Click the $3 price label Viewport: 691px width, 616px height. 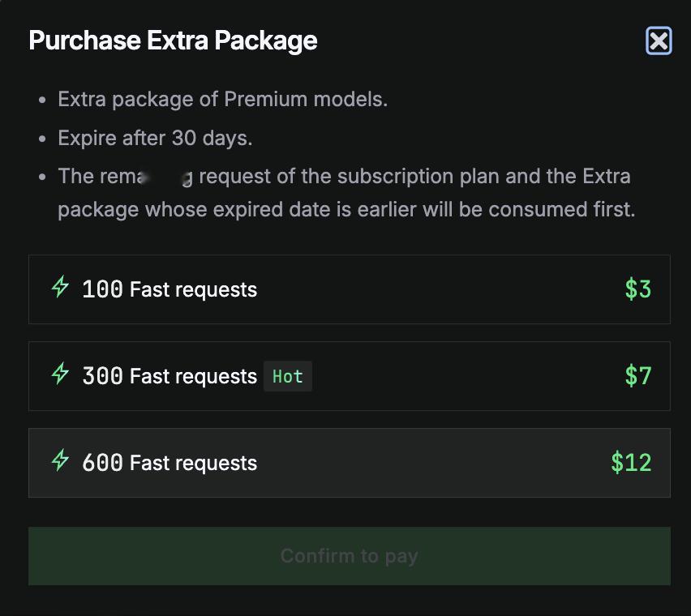click(637, 289)
